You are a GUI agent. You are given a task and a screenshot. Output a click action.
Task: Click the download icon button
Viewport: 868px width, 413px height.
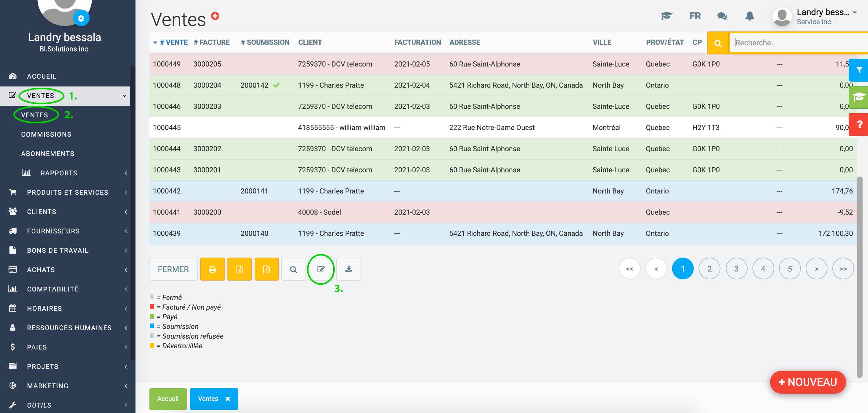[x=349, y=269]
